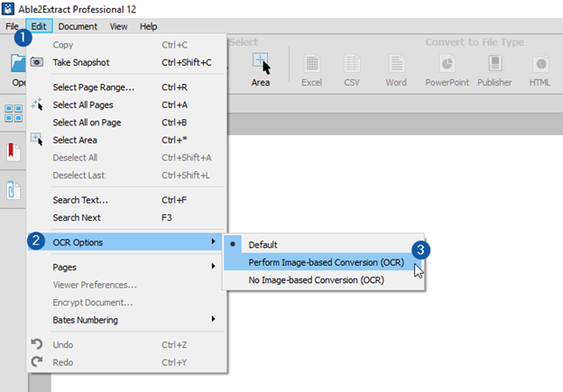Close the Edit menu via its title

(39, 26)
